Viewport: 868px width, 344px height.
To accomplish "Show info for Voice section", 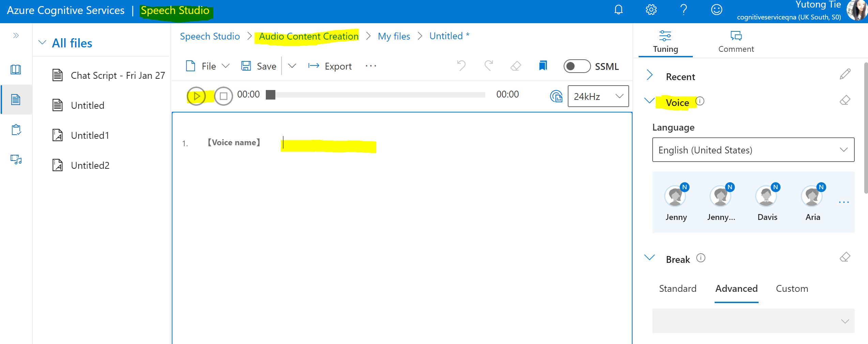I will (x=700, y=101).
